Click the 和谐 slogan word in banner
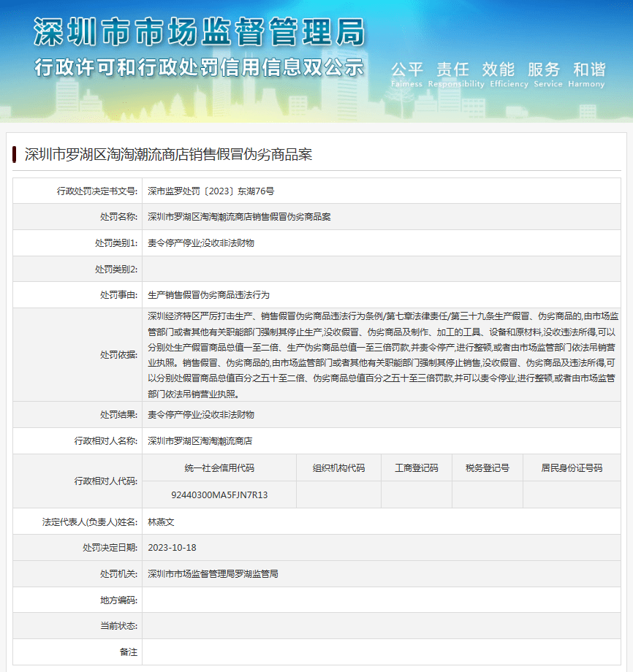Screen dimensions: 633x672 (x=589, y=69)
